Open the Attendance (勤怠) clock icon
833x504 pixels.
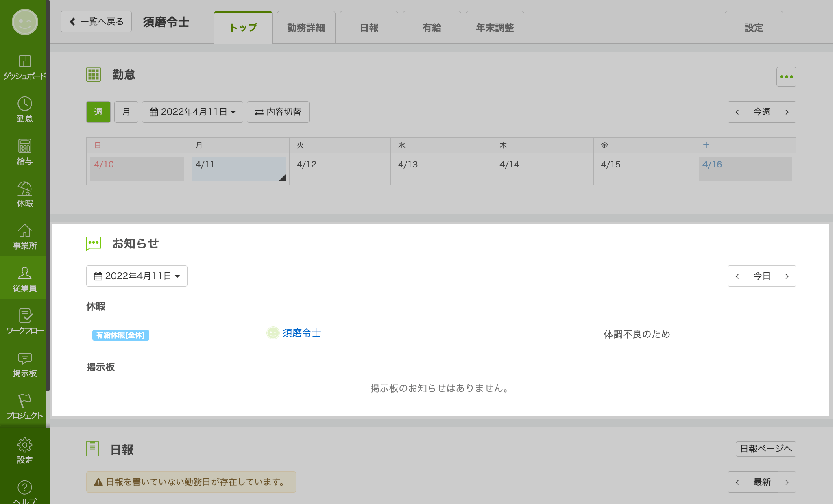coord(24,109)
